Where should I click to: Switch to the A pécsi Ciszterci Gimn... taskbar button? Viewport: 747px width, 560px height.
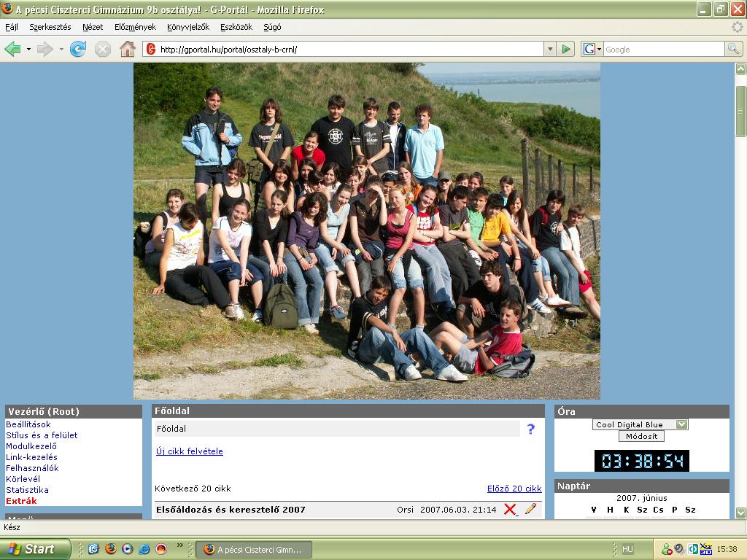click(x=254, y=550)
